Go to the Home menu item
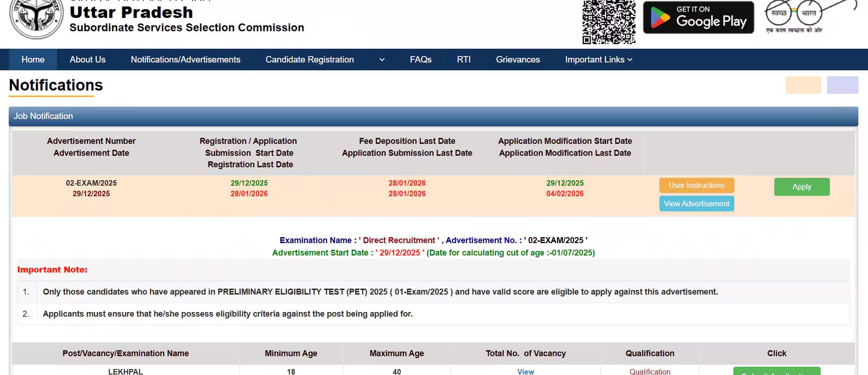Screen dimensions: 868x375 (33, 60)
